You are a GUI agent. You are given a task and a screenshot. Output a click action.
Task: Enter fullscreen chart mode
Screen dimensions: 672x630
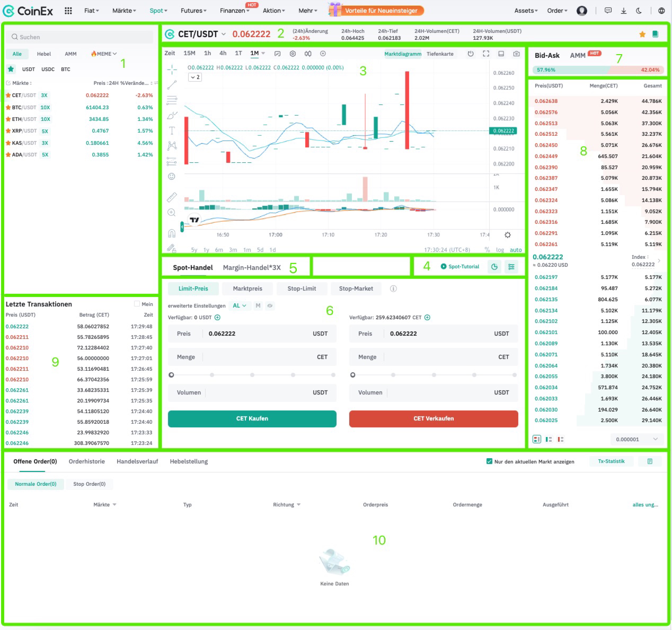(x=486, y=54)
